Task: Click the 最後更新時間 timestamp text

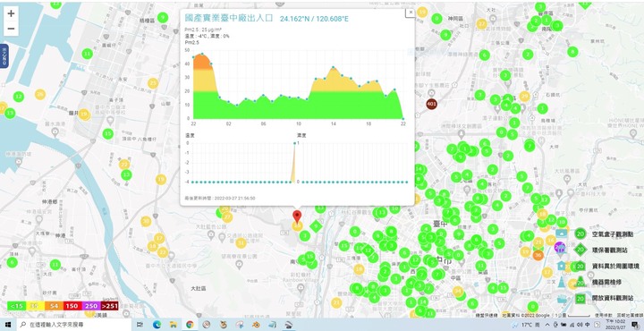Action: coord(220,198)
